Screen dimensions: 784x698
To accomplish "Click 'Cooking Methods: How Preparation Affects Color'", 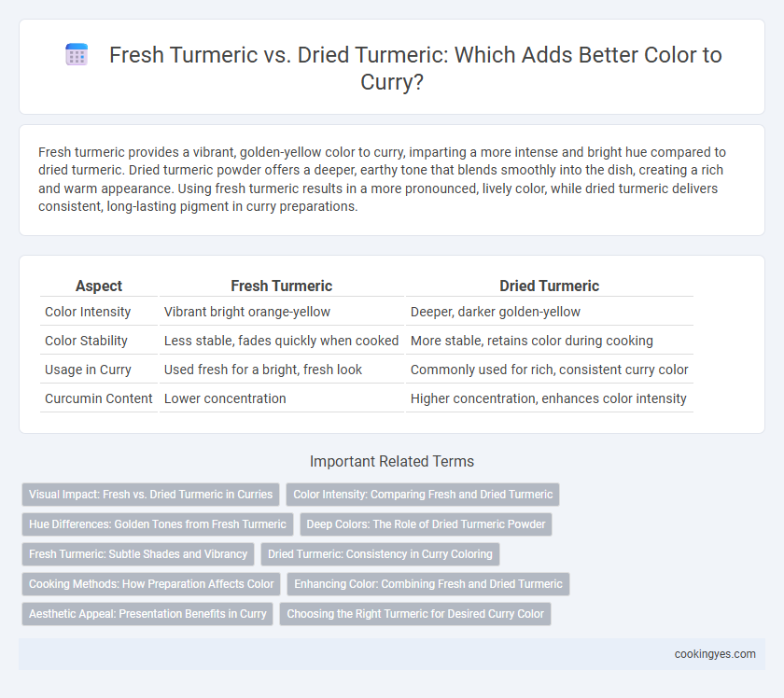I will point(151,584).
